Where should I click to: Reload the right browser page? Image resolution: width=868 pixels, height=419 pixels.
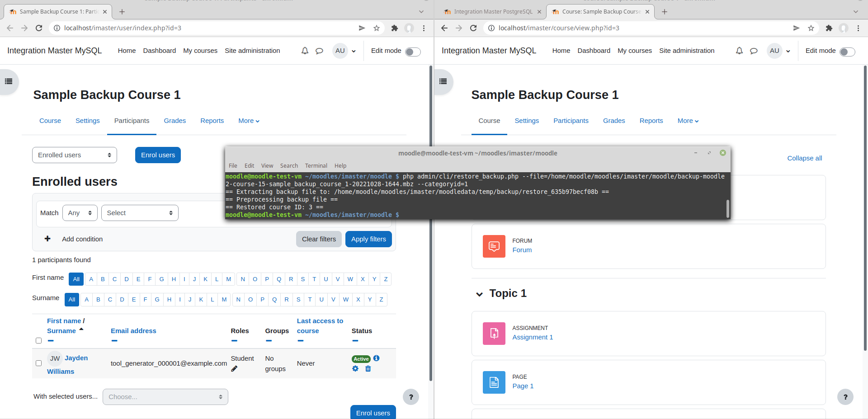pyautogui.click(x=473, y=28)
